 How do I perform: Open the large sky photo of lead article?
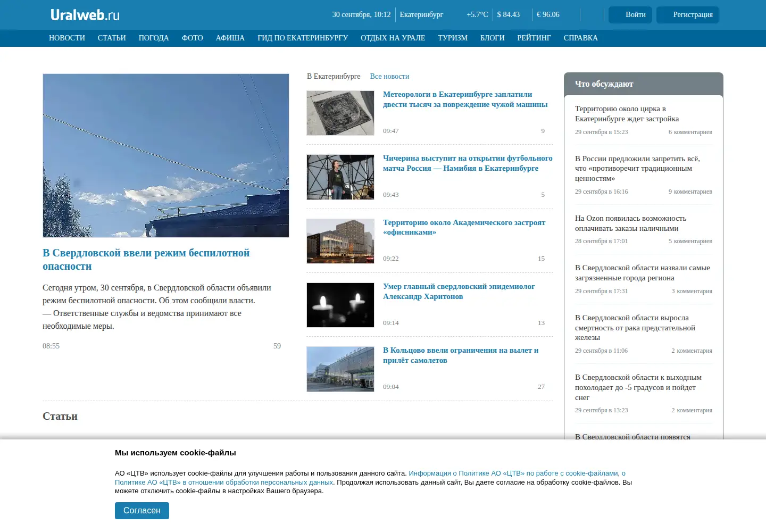point(166,155)
